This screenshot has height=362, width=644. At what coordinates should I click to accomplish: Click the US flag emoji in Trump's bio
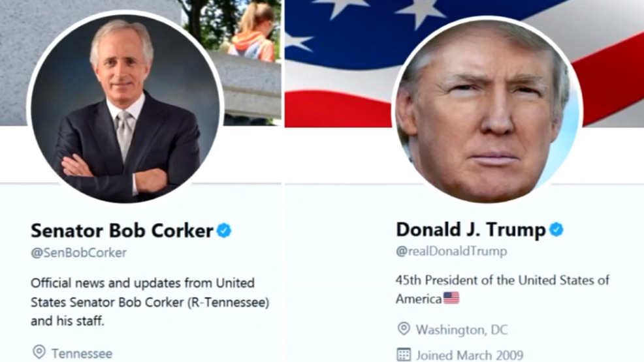[x=451, y=298]
